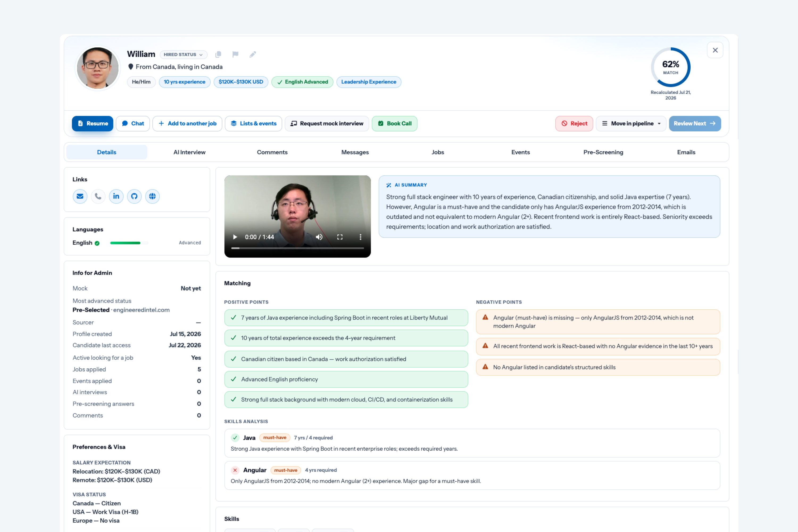Click William's profile photo
Viewport: 798px width, 532px height.
click(98, 68)
